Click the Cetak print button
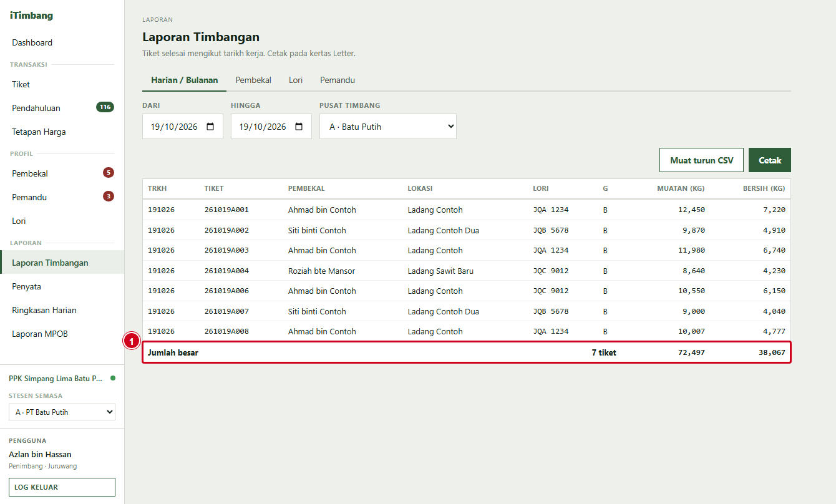This screenshot has height=504, width=836. (770, 160)
